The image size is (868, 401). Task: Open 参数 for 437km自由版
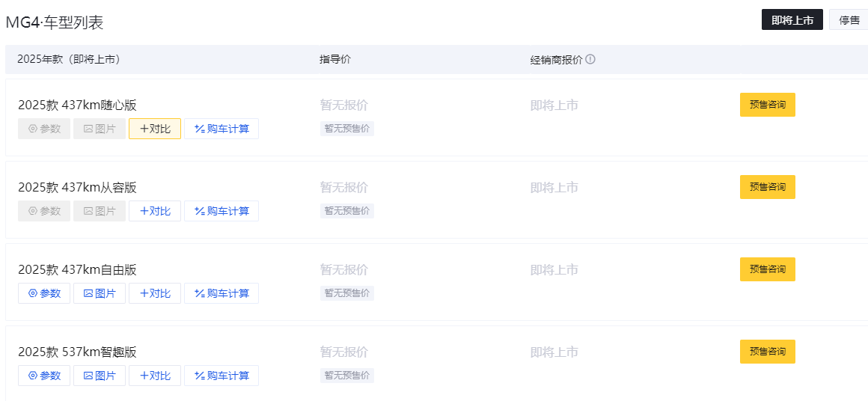click(x=44, y=293)
